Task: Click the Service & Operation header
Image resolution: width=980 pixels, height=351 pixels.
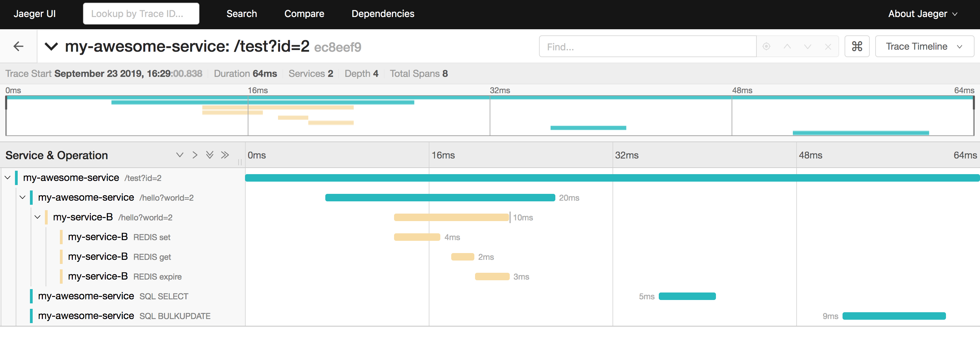Action: [x=57, y=155]
